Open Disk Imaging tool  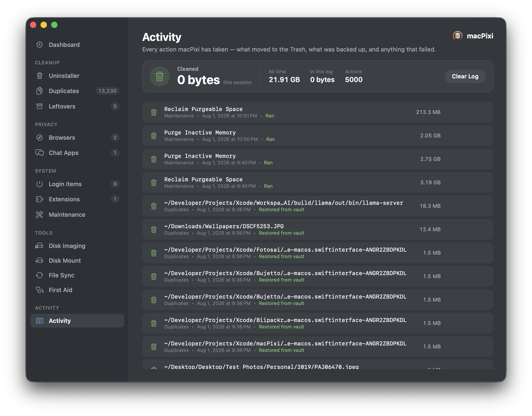(77, 246)
